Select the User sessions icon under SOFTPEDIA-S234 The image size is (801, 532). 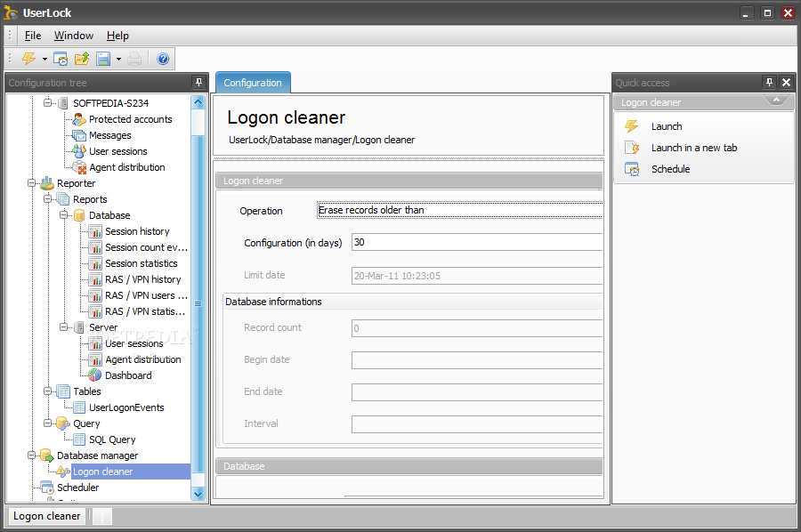pos(79,151)
